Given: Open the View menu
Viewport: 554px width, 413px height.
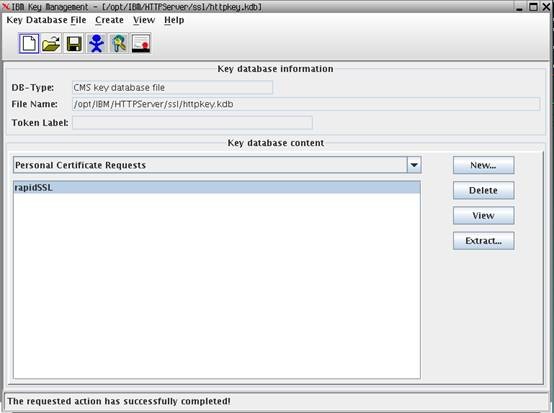Looking at the screenshot, I should [144, 20].
